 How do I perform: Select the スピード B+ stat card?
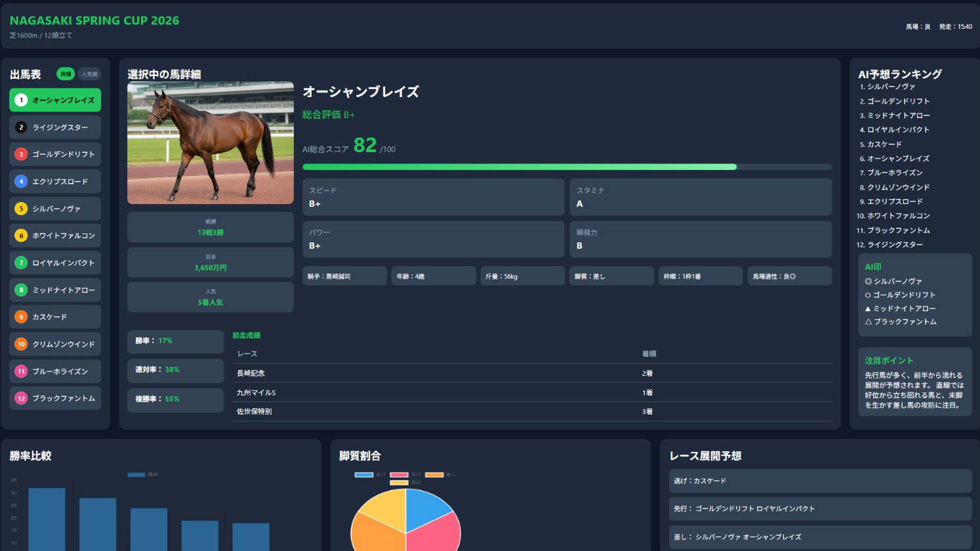point(434,197)
